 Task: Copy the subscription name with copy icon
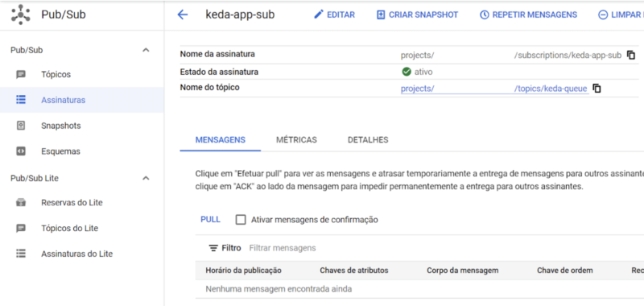click(x=631, y=55)
